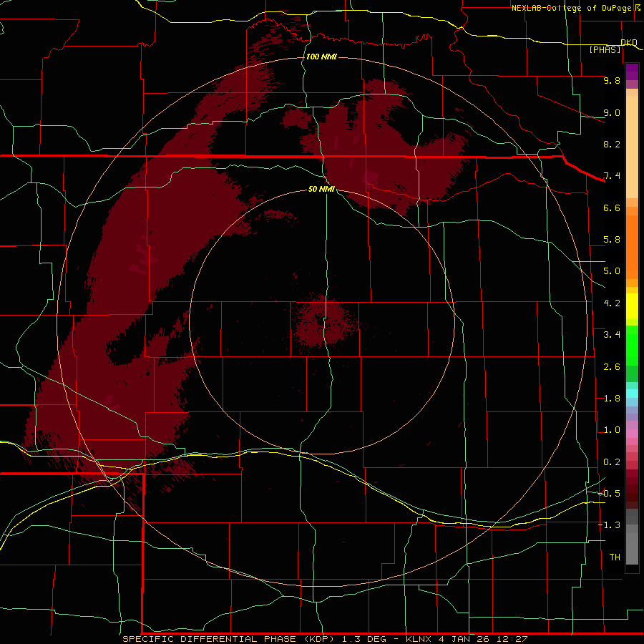Click the 'DKD' label at top right
This screenshot has width=644, height=644.
(x=628, y=43)
